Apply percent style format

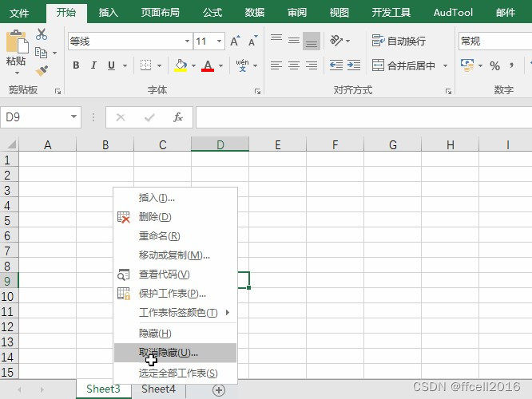pos(494,65)
